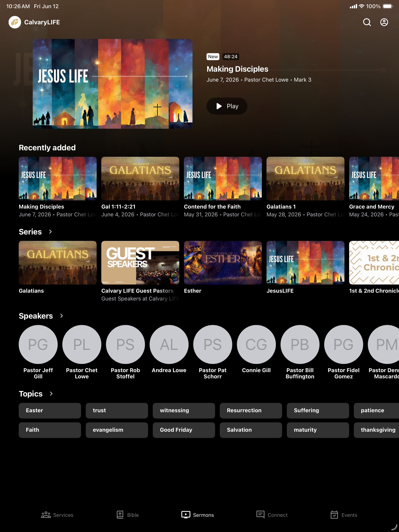Select Connie Gill speaker avatar

(256, 344)
